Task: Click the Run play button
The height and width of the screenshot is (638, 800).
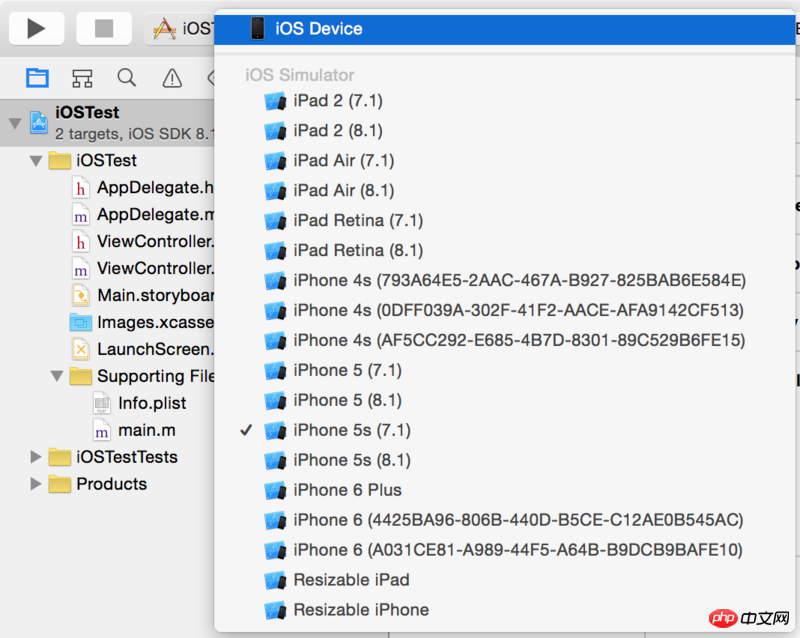Action: pos(36,28)
